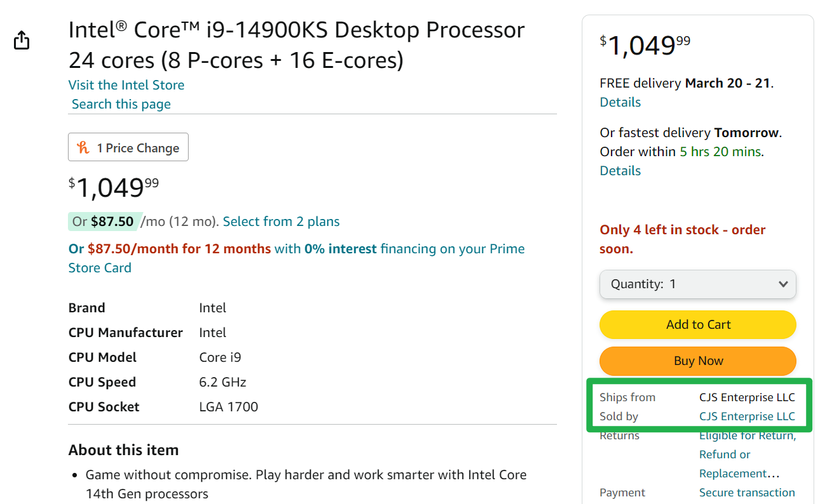
Task: Visit the Intel Store link
Action: (x=126, y=85)
